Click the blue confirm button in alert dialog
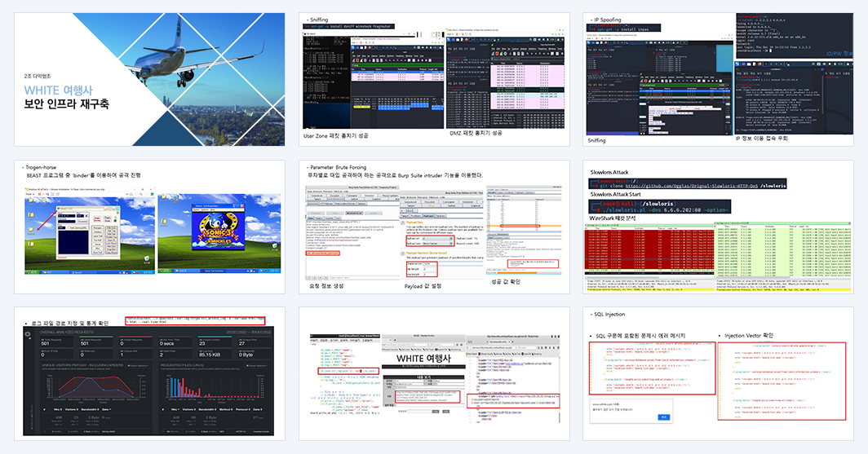This screenshot has height=454, width=868. pos(664,417)
